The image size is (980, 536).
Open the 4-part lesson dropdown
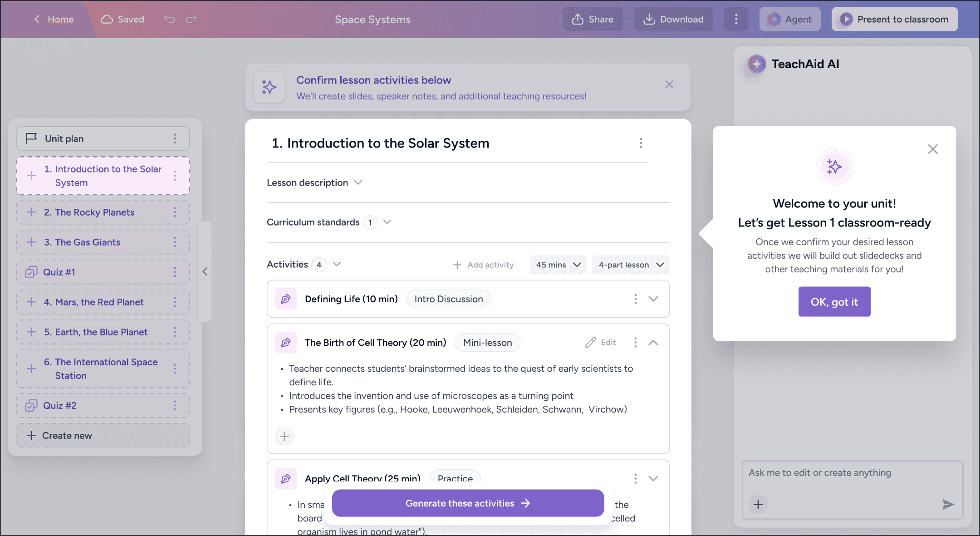click(631, 265)
